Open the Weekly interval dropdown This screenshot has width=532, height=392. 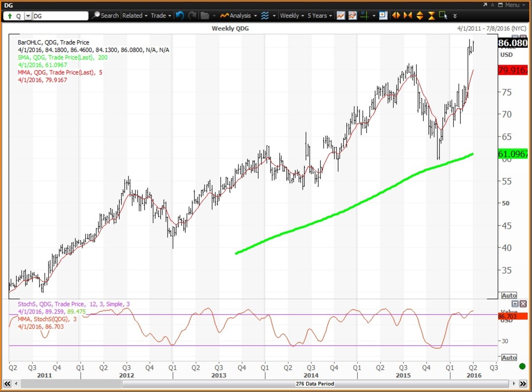[x=292, y=16]
